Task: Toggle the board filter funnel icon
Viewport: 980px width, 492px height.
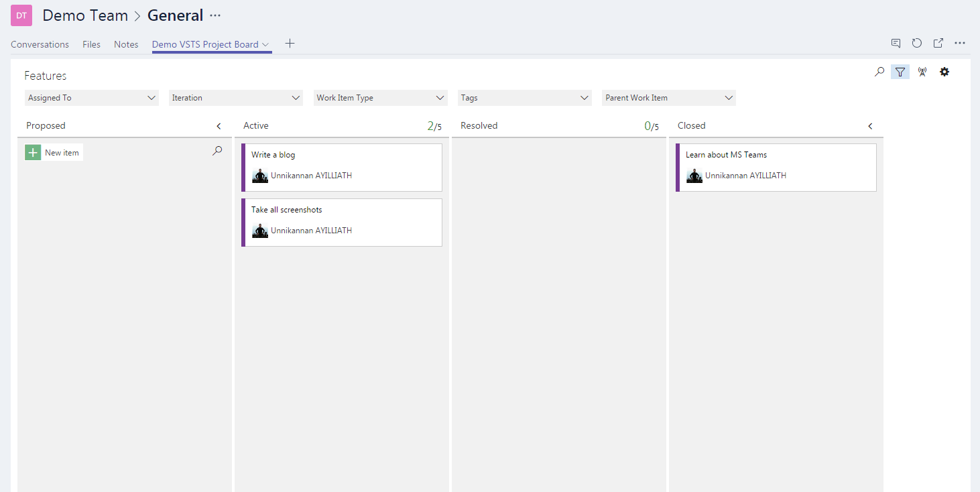Action: [900, 72]
